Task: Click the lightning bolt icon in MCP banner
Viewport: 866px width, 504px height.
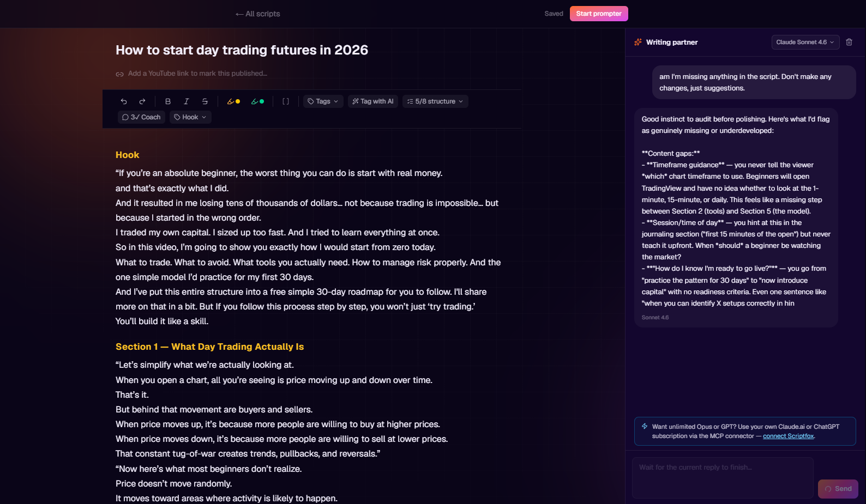Action: 645,427
